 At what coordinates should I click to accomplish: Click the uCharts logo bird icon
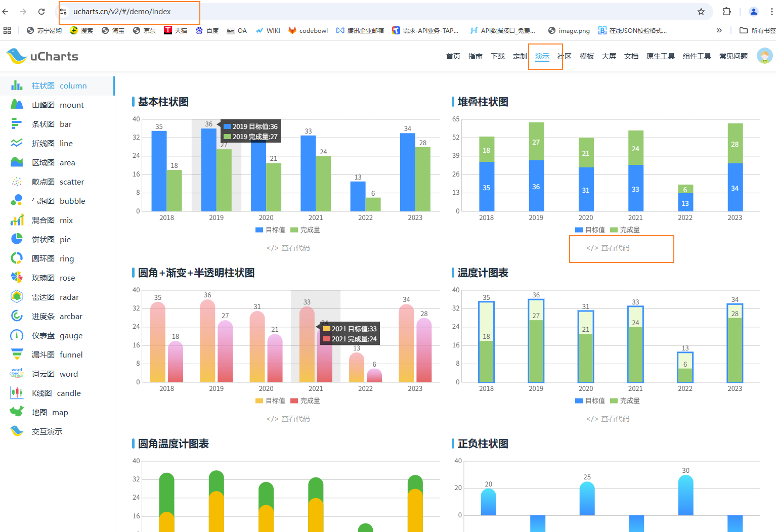(x=17, y=56)
